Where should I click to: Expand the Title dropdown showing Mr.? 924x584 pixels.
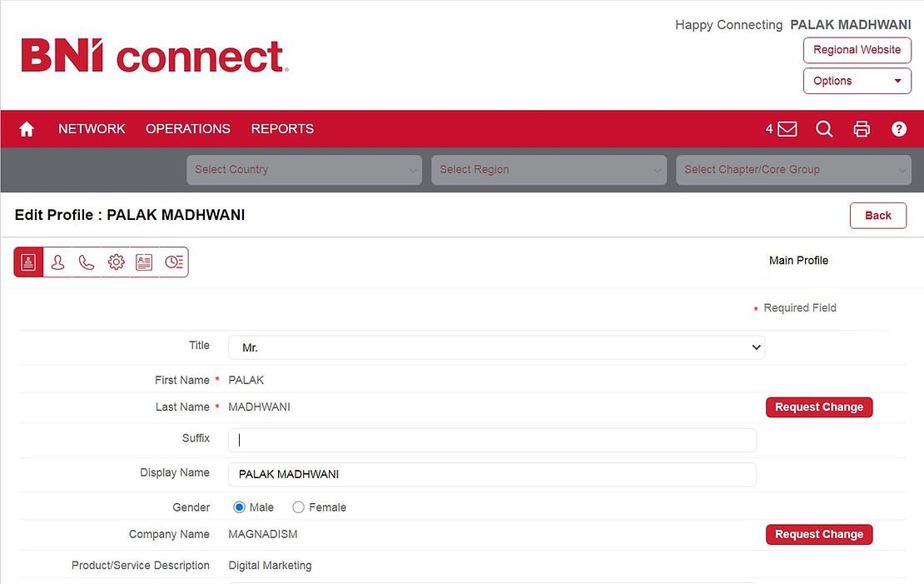[x=496, y=347]
